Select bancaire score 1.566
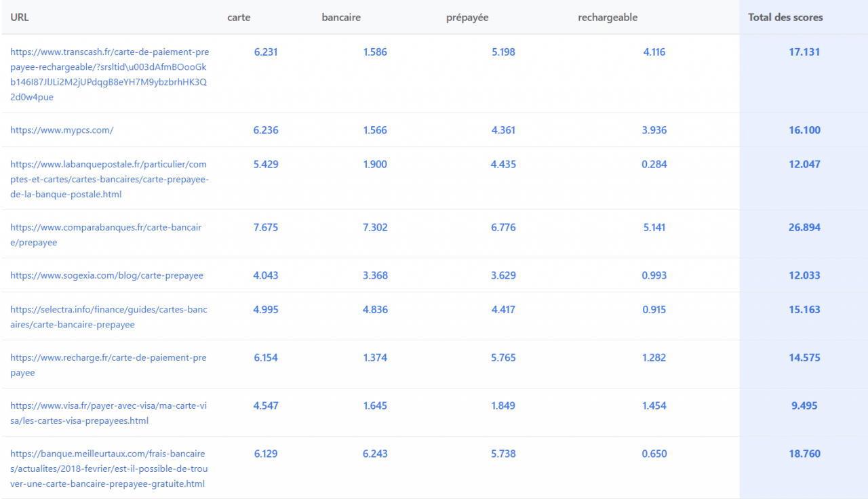868x499 pixels. (375, 130)
